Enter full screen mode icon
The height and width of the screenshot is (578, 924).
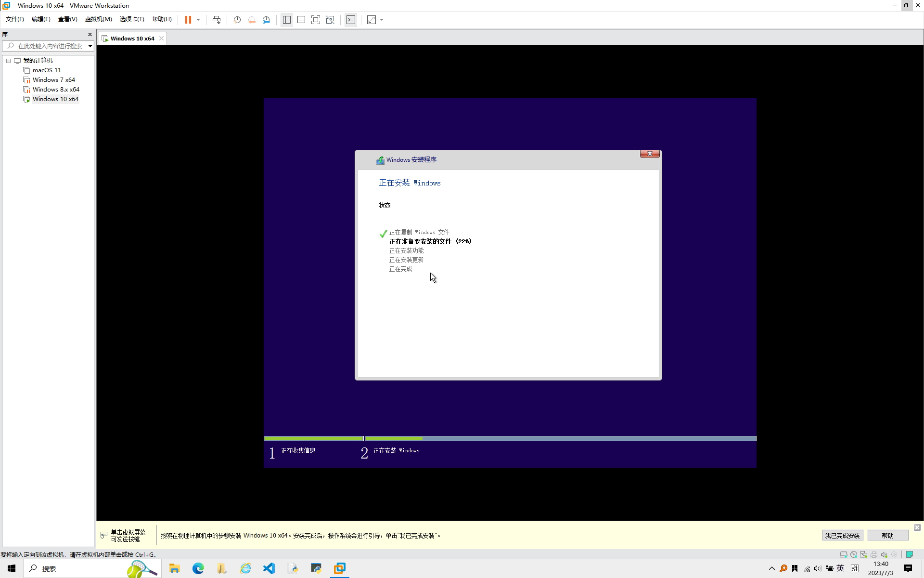pos(316,20)
